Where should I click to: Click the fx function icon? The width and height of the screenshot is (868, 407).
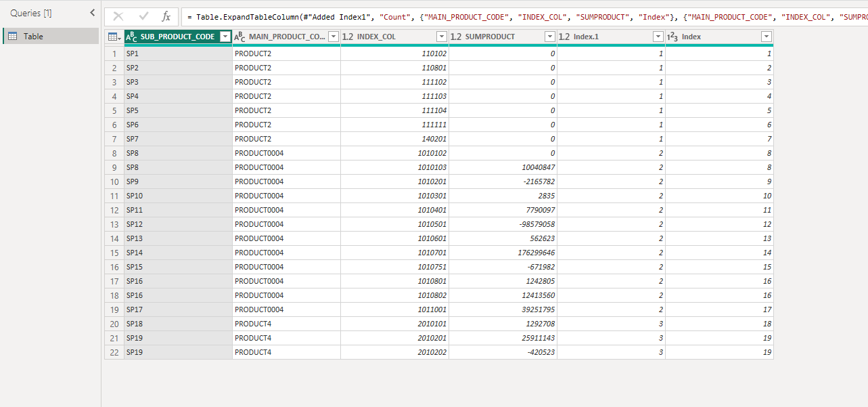166,16
